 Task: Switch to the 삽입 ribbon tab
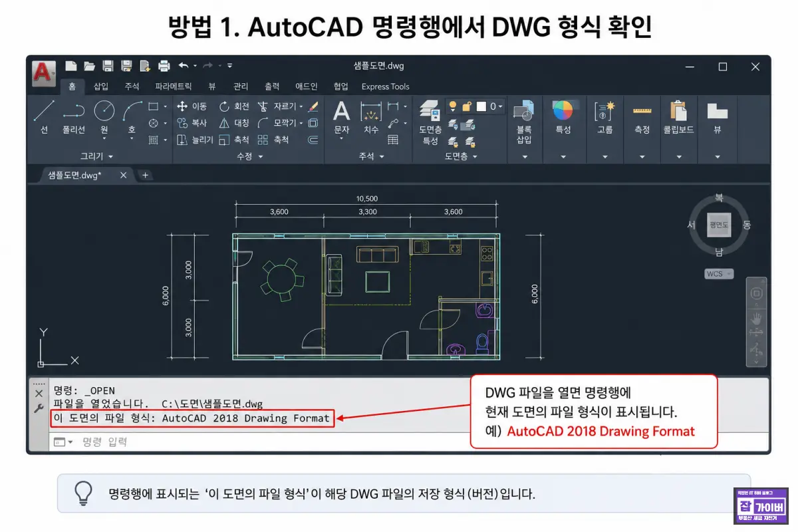pyautogui.click(x=101, y=86)
